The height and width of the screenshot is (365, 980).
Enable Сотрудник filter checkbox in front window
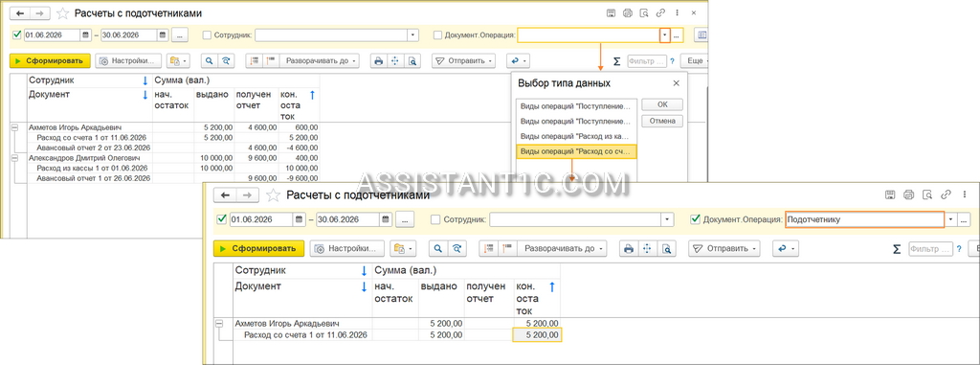point(435,219)
